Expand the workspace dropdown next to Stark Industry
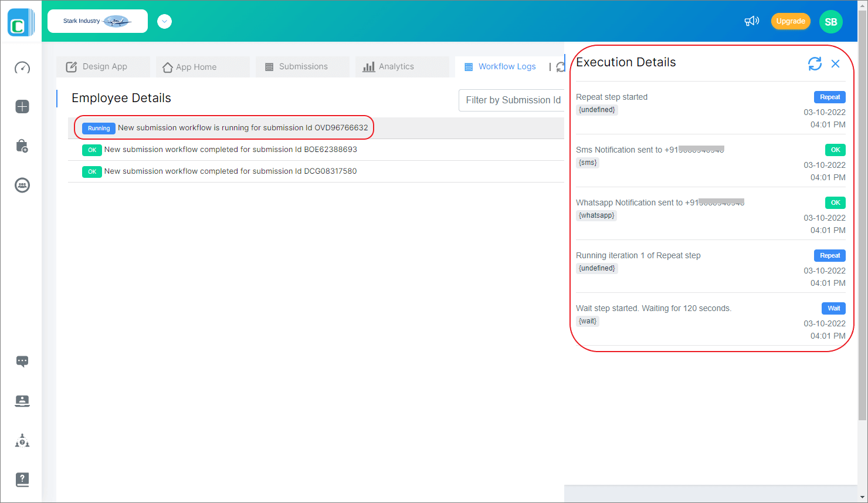This screenshot has width=868, height=503. (164, 21)
